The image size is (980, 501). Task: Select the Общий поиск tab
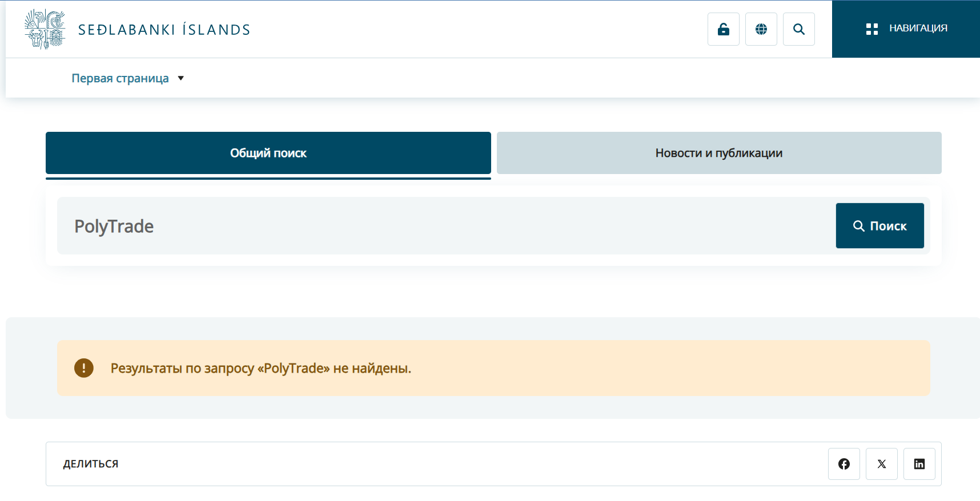pos(268,153)
